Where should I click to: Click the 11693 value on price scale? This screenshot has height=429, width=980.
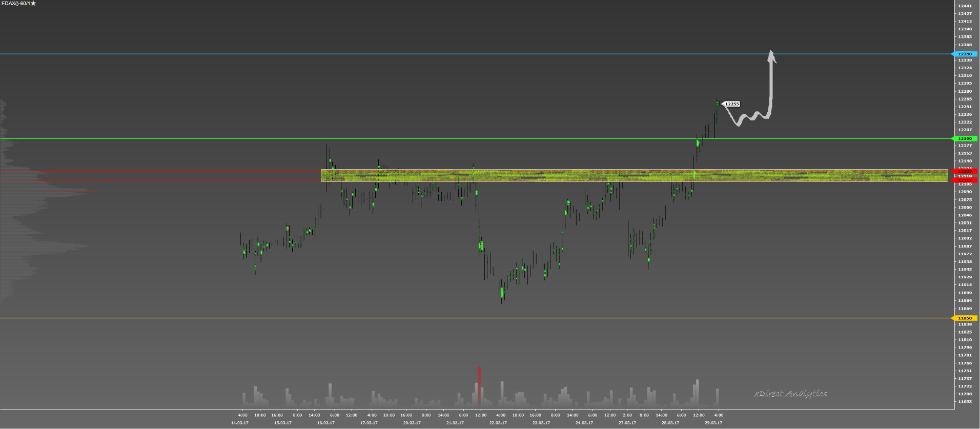click(x=965, y=401)
